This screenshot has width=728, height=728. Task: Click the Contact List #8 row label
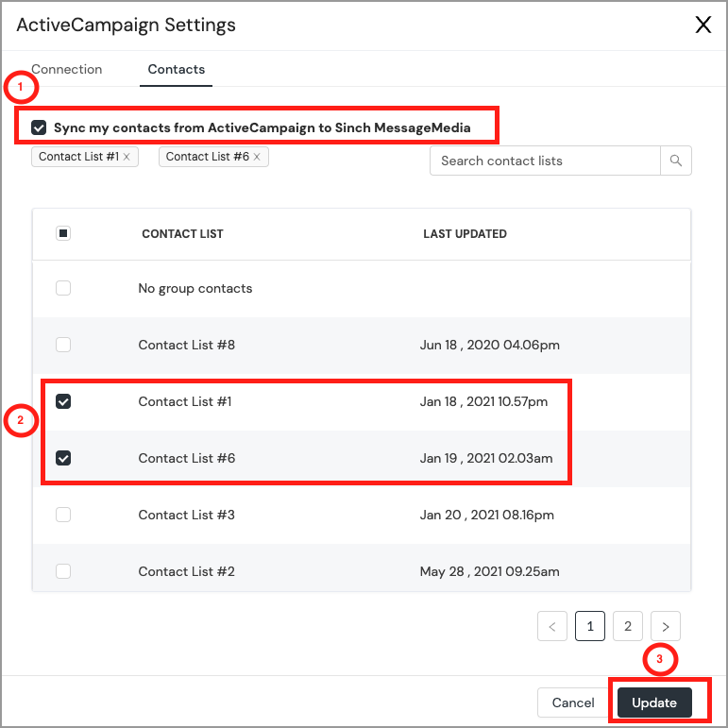(187, 345)
